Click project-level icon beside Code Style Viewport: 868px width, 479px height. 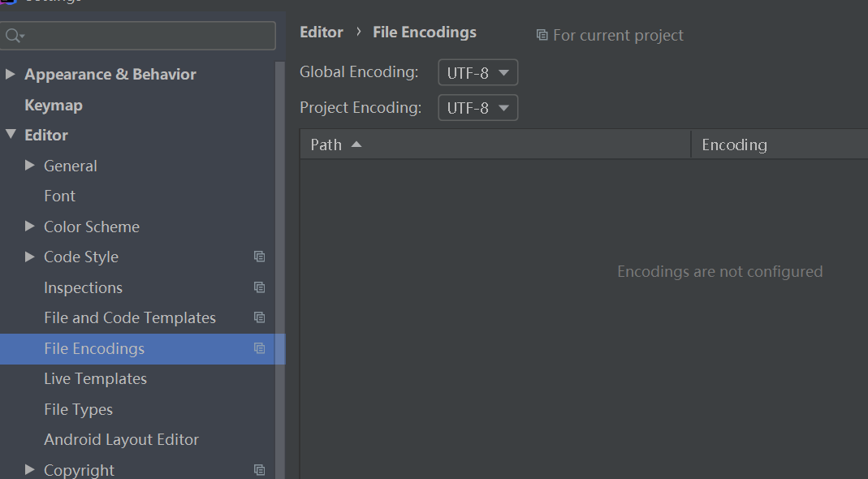coord(259,257)
